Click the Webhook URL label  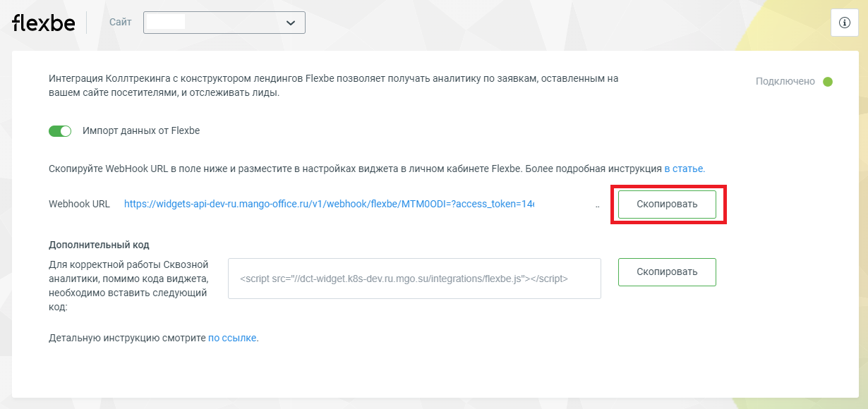tap(79, 204)
